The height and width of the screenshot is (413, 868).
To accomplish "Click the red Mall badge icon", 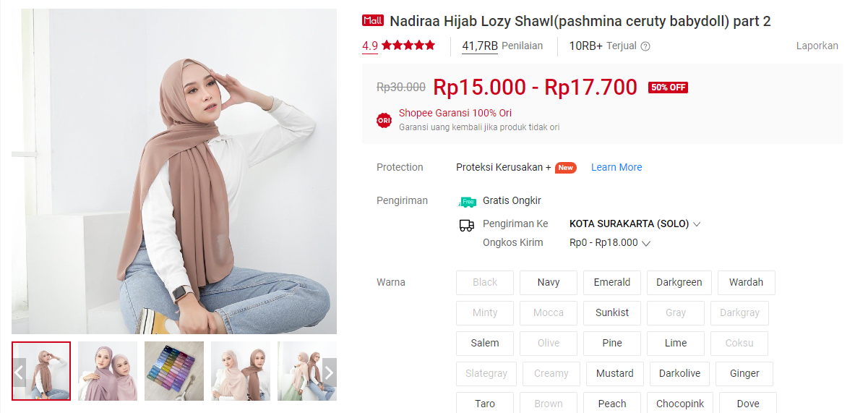I will 373,21.
